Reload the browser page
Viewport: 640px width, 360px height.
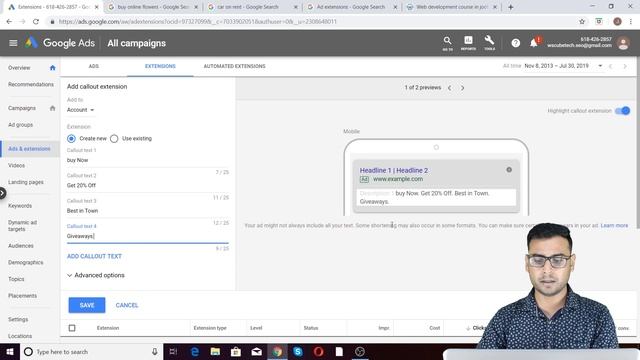point(36,22)
